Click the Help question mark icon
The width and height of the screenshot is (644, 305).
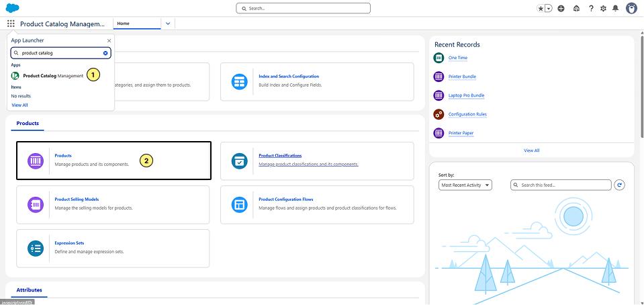(x=591, y=8)
